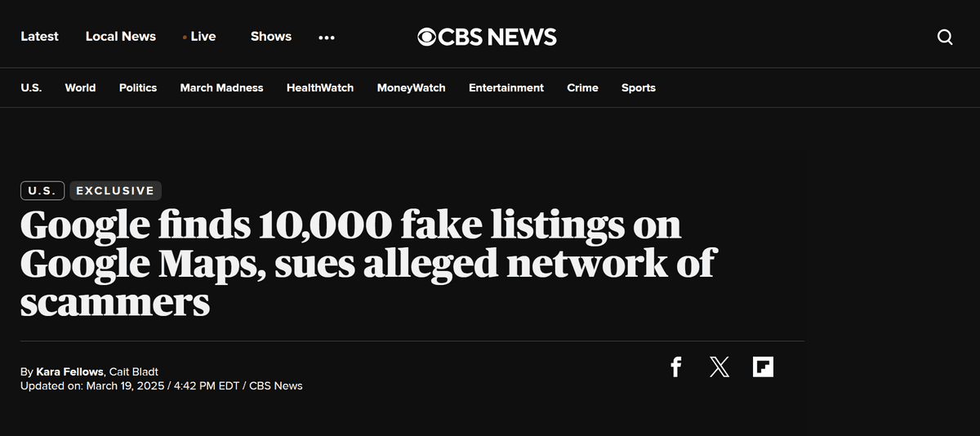
Task: Visit the MoneyWatch section
Action: pos(411,87)
